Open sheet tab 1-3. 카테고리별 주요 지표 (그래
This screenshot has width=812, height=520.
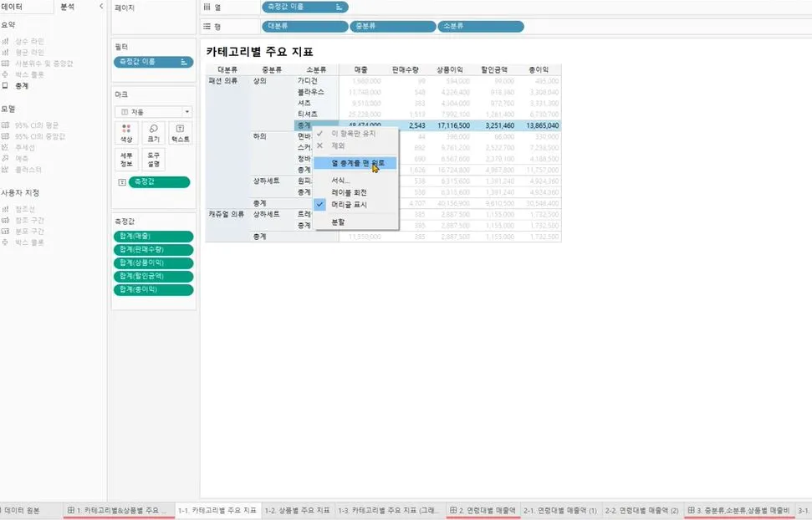[389, 510]
